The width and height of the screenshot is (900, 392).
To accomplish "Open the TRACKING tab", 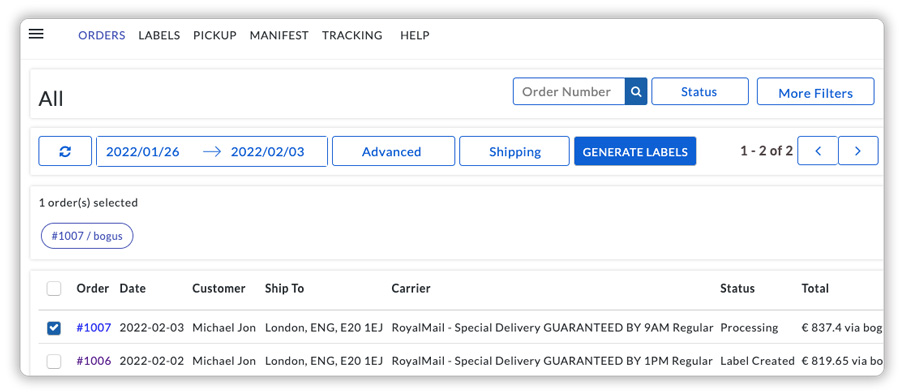I will [352, 35].
